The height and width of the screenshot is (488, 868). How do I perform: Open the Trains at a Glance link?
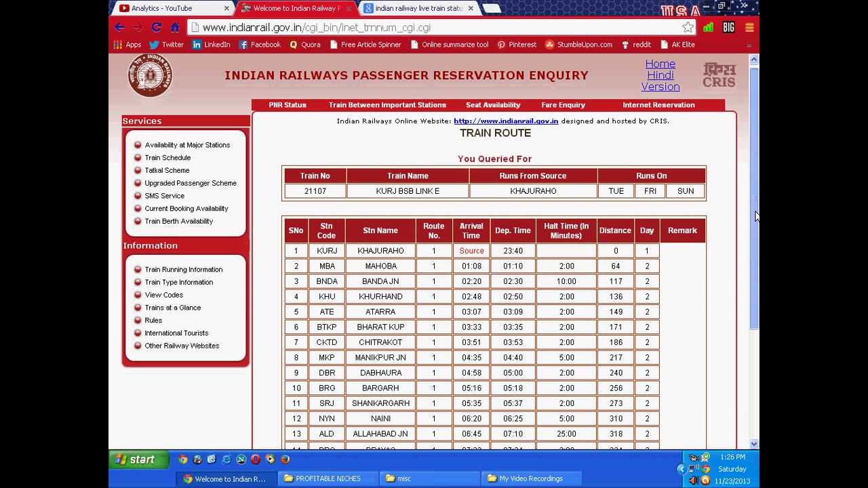172,308
